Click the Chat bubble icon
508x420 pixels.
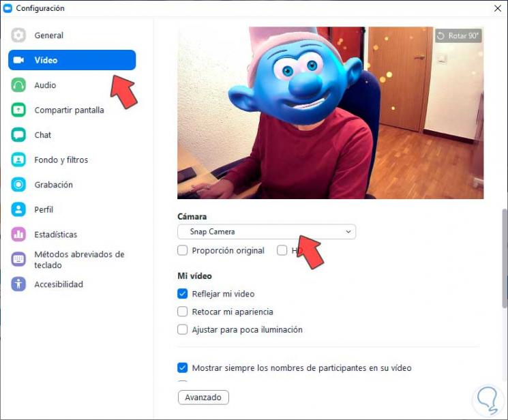18,135
